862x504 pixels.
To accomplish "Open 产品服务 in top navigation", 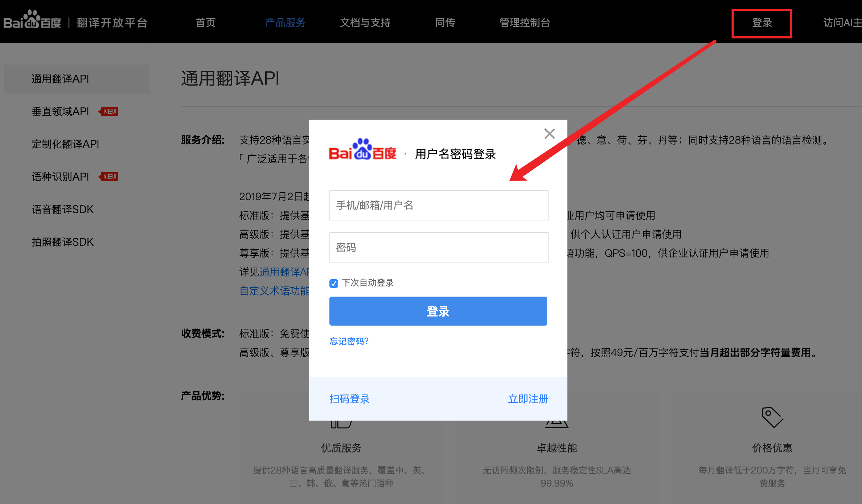I will (285, 22).
